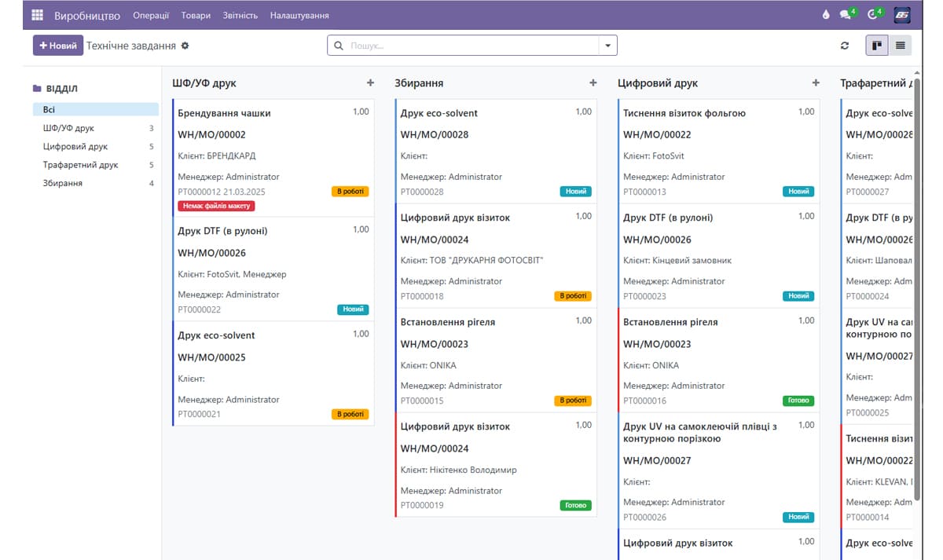Click inside the Пошук search field
This screenshot has height=560, width=943.
click(x=468, y=46)
